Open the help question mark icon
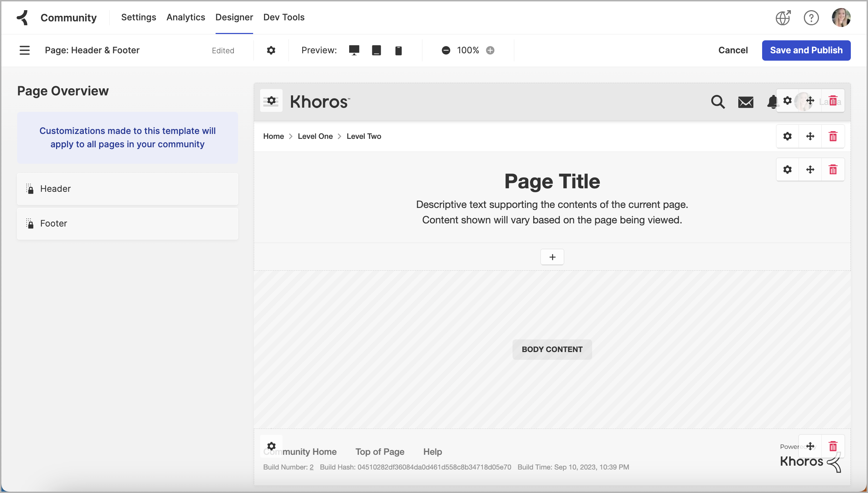This screenshot has height=493, width=868. click(811, 18)
